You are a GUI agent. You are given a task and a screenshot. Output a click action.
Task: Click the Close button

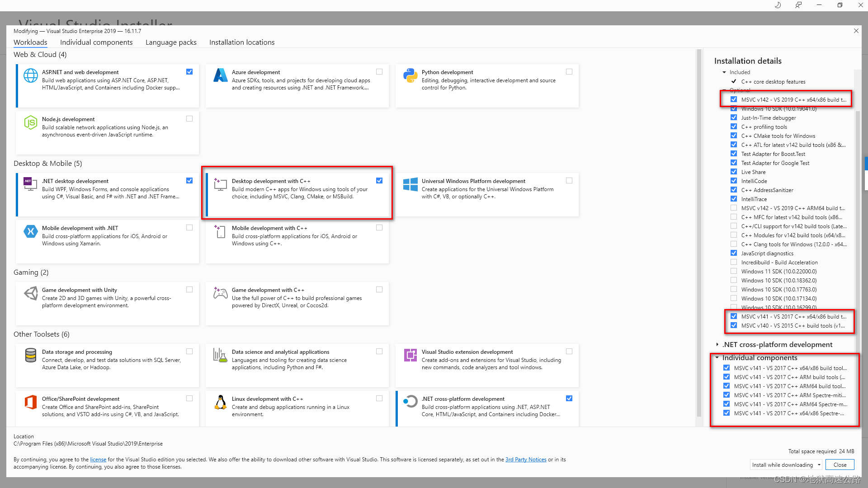coord(840,465)
